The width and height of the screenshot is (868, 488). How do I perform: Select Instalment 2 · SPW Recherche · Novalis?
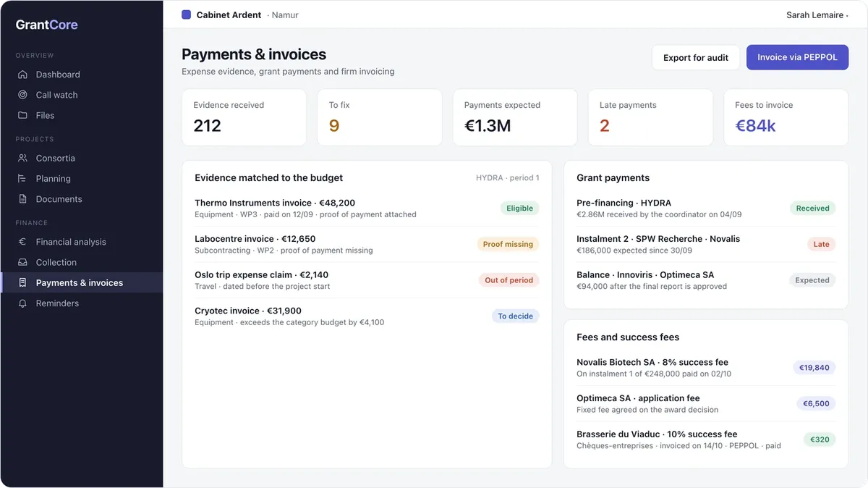[x=706, y=244]
